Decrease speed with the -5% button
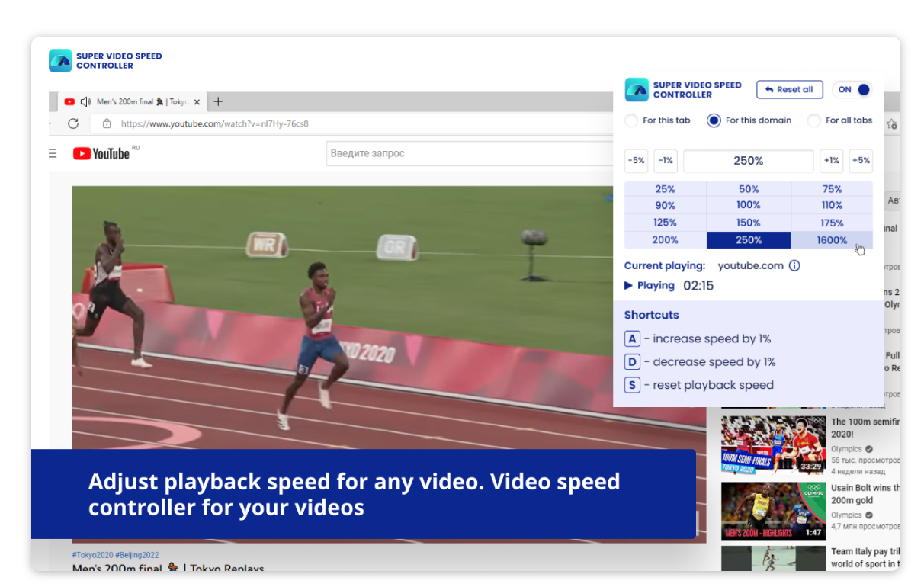Image resolution: width=924 pixels, height=587 pixels. click(636, 161)
